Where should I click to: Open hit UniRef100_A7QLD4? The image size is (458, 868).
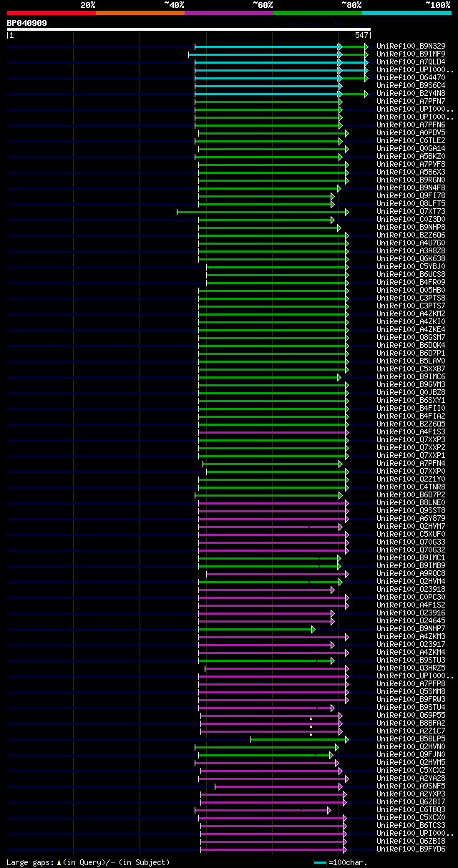[x=411, y=62]
